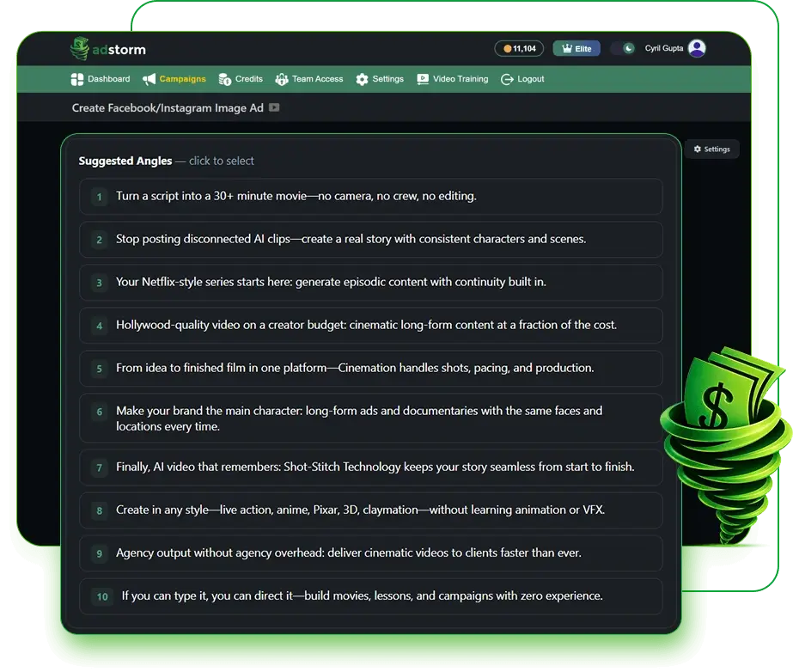Click the number 5 badge in angles list
Image resolution: width=793 pixels, height=672 pixels.
[x=100, y=369]
